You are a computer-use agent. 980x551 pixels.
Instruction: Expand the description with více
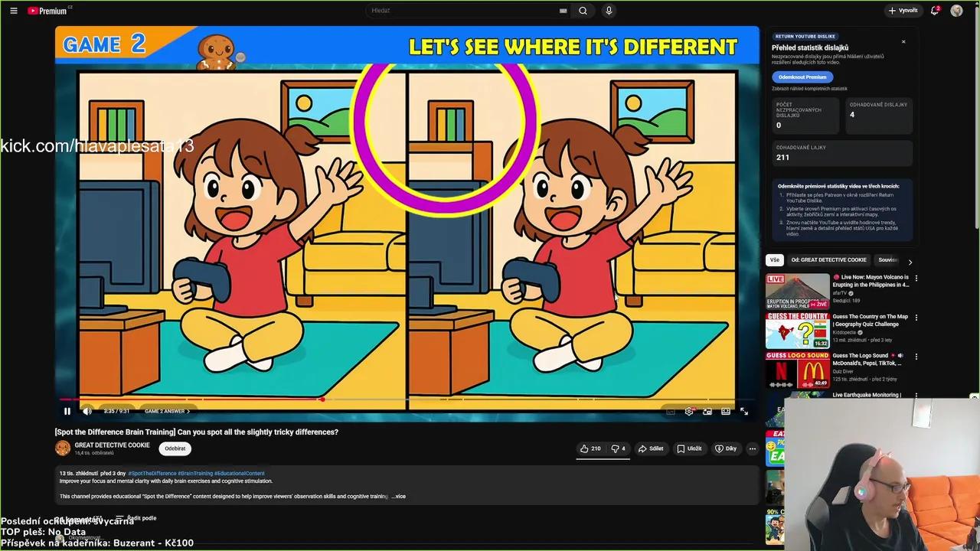[399, 496]
